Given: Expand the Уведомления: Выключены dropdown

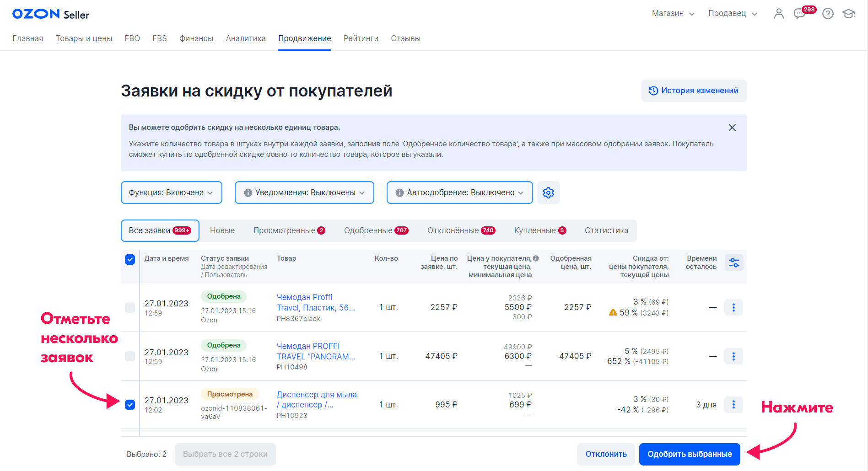Looking at the screenshot, I should point(304,193).
